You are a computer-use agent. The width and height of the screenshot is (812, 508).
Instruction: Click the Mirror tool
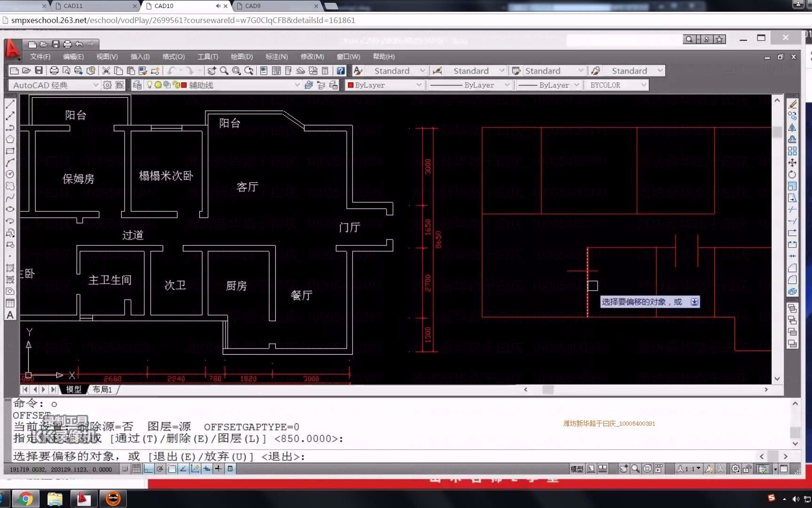click(792, 127)
